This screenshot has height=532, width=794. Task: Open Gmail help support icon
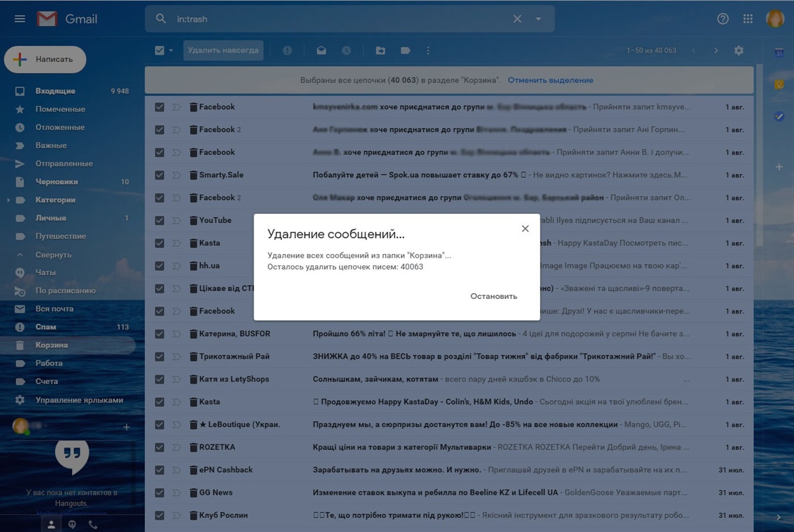click(723, 19)
